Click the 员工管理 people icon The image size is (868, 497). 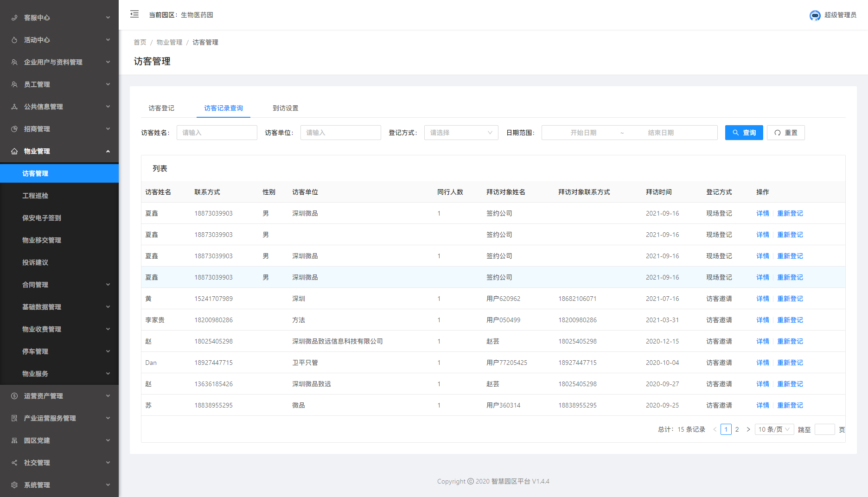pos(14,84)
